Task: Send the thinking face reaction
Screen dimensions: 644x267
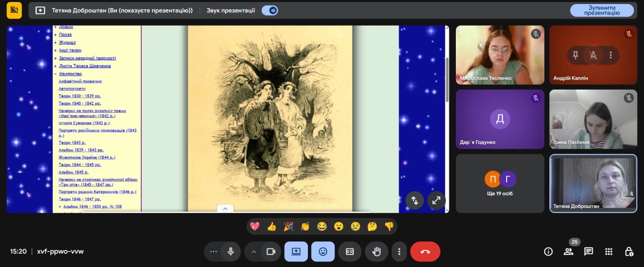Action: (x=372, y=227)
